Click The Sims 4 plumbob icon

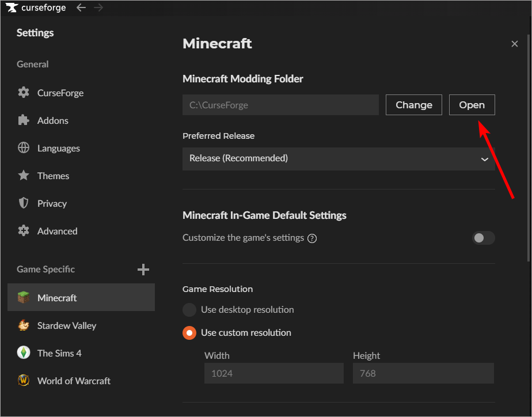[24, 353]
